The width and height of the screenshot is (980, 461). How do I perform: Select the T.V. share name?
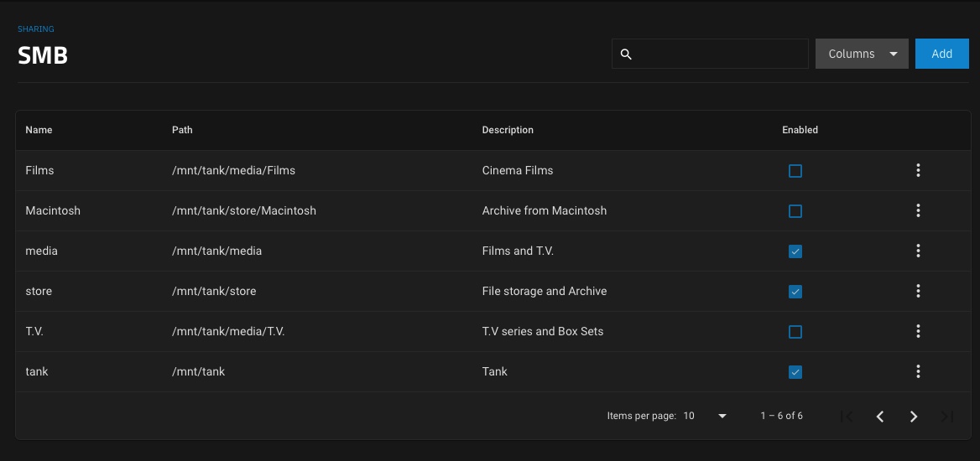(x=34, y=331)
